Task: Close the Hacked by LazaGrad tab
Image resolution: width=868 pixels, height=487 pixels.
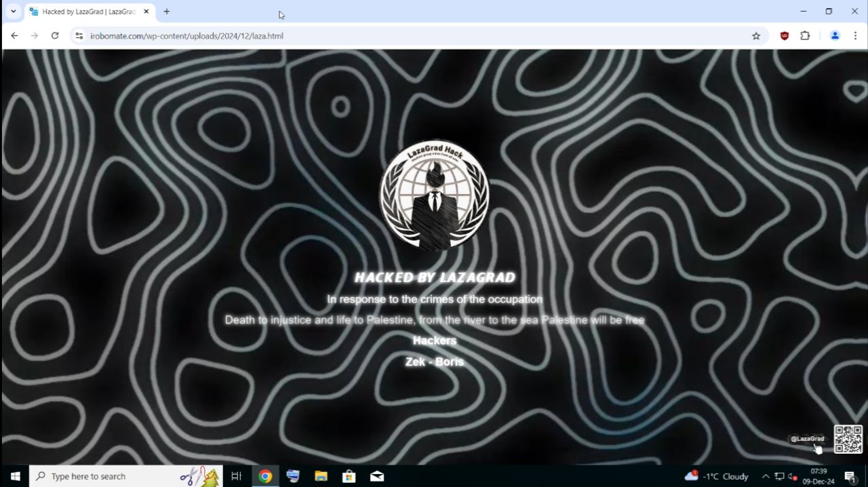Action: pos(146,12)
